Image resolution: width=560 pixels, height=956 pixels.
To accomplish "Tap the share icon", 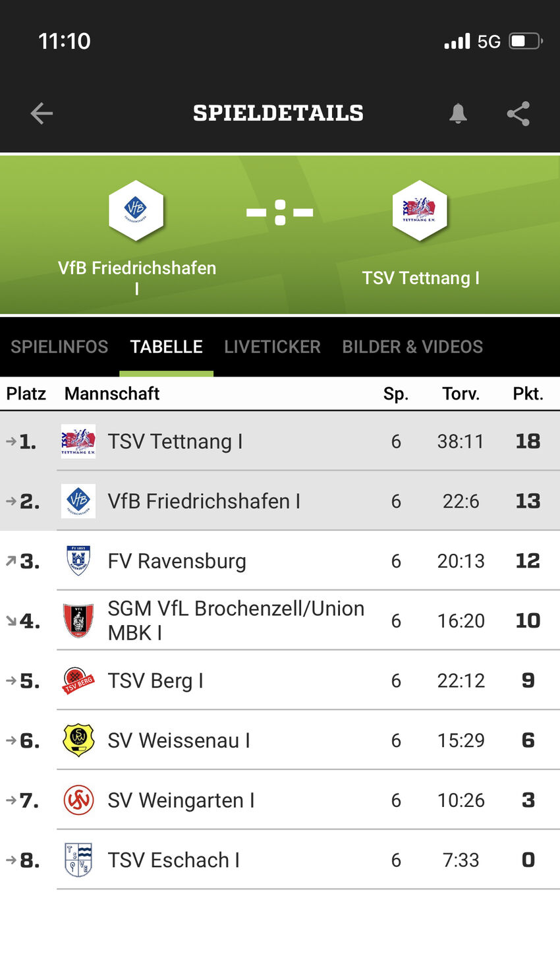I will tap(518, 113).
